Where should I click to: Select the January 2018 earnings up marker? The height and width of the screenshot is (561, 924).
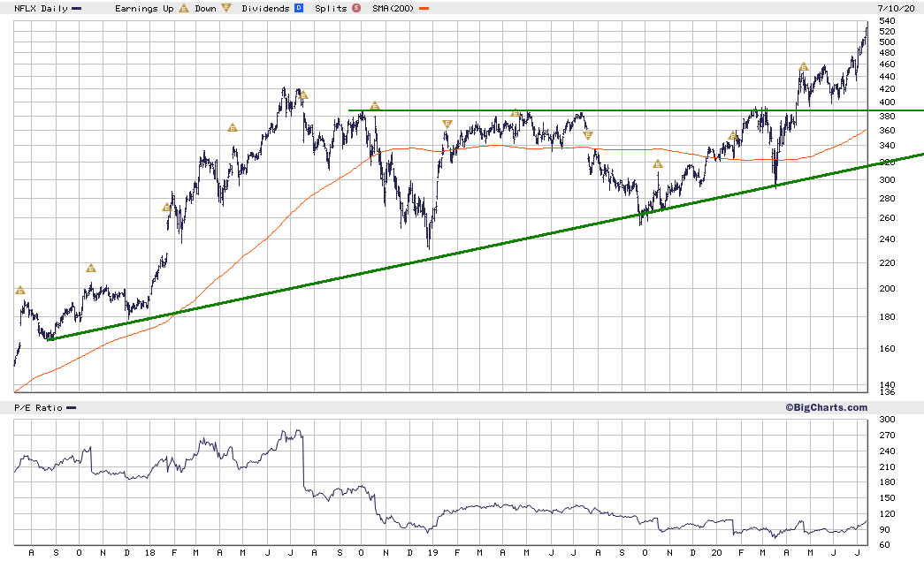tap(167, 208)
